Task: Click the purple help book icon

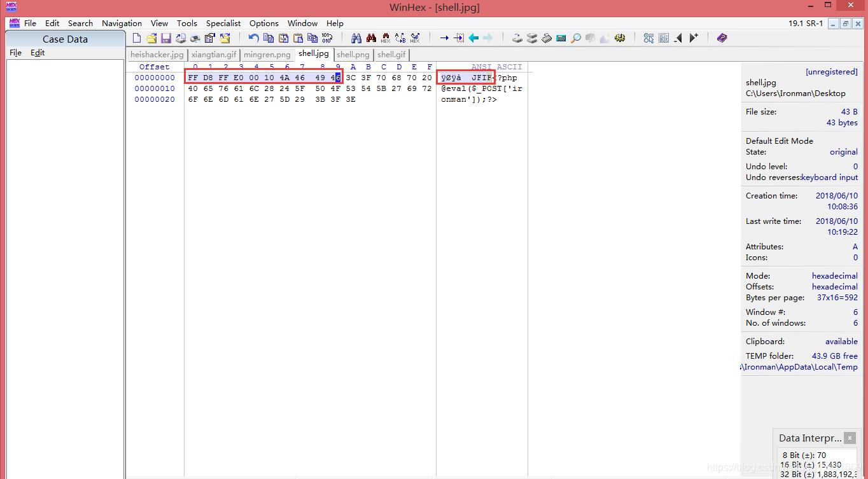Action: (722, 38)
